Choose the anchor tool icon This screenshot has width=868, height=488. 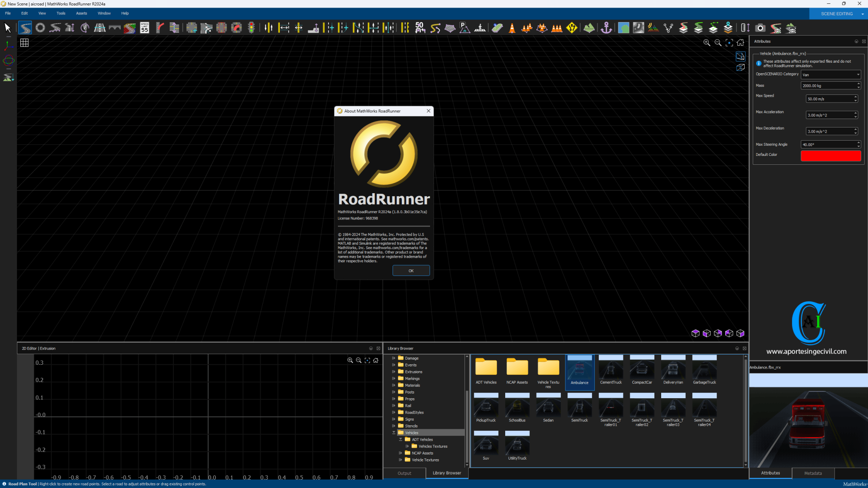pyautogui.click(x=606, y=28)
